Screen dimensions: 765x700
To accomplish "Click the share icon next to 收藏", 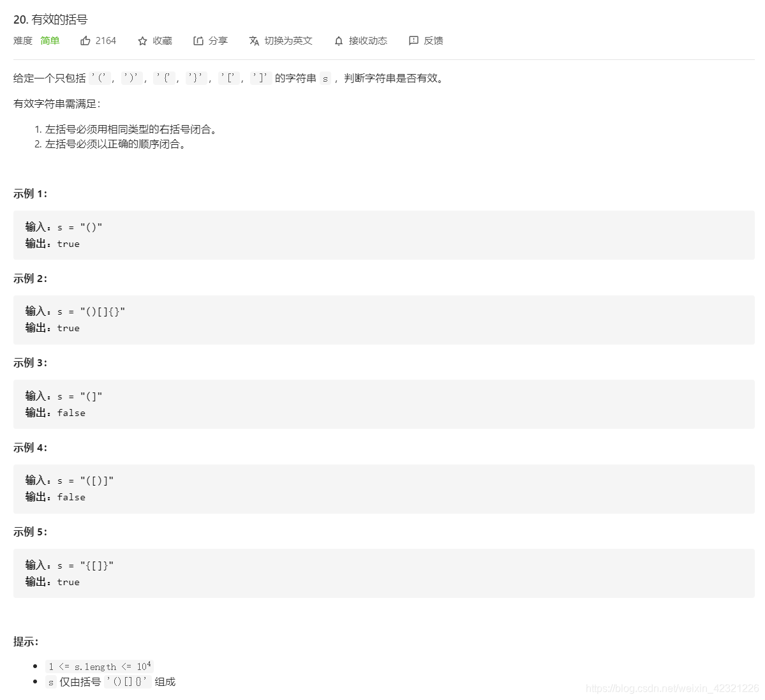I will click(x=198, y=40).
